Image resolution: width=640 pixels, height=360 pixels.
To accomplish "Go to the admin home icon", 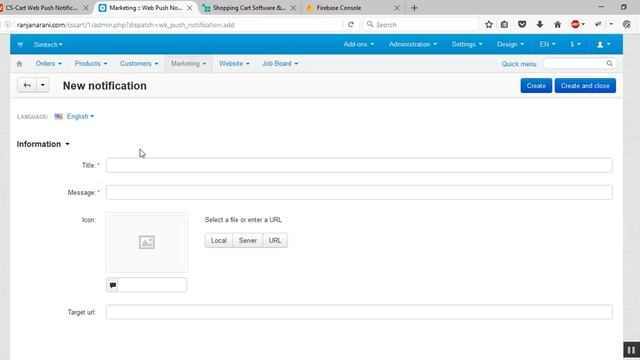I will (19, 64).
